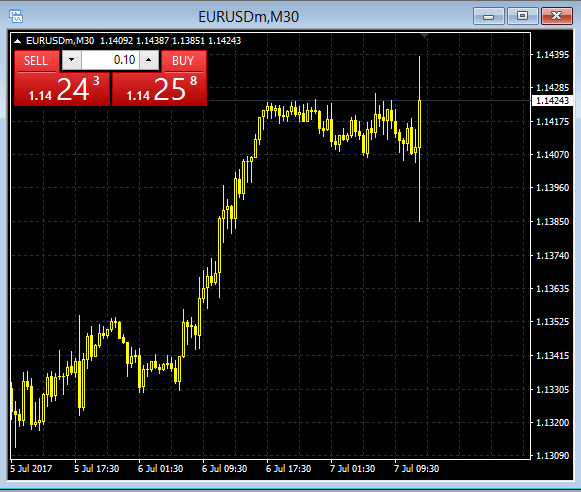Click the 1.14 25 buy price tile

160,89
